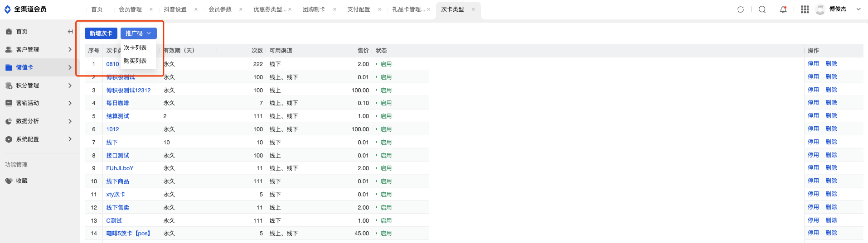
Task: Click the 系统配置 sidebar icon
Action: pyautogui.click(x=9, y=139)
